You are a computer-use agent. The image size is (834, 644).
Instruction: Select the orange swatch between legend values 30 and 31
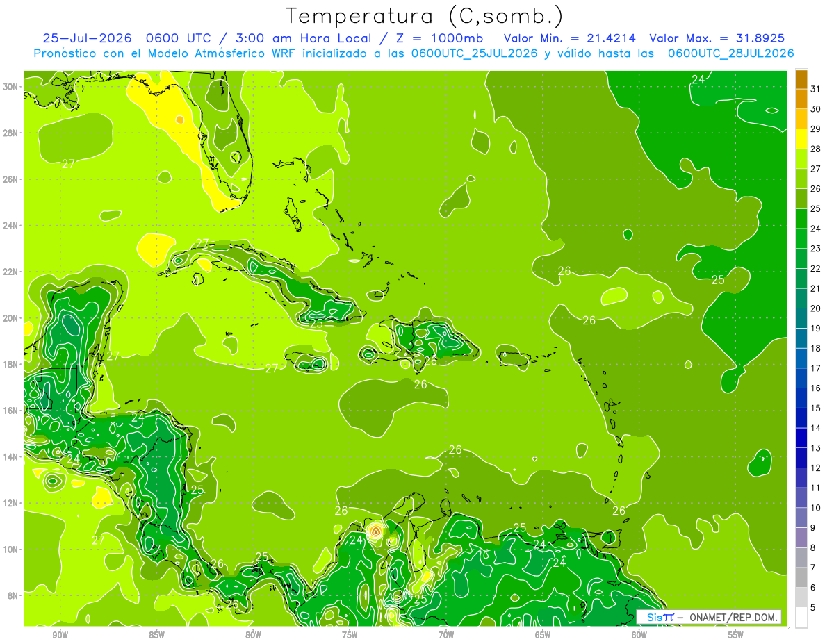[x=801, y=98]
